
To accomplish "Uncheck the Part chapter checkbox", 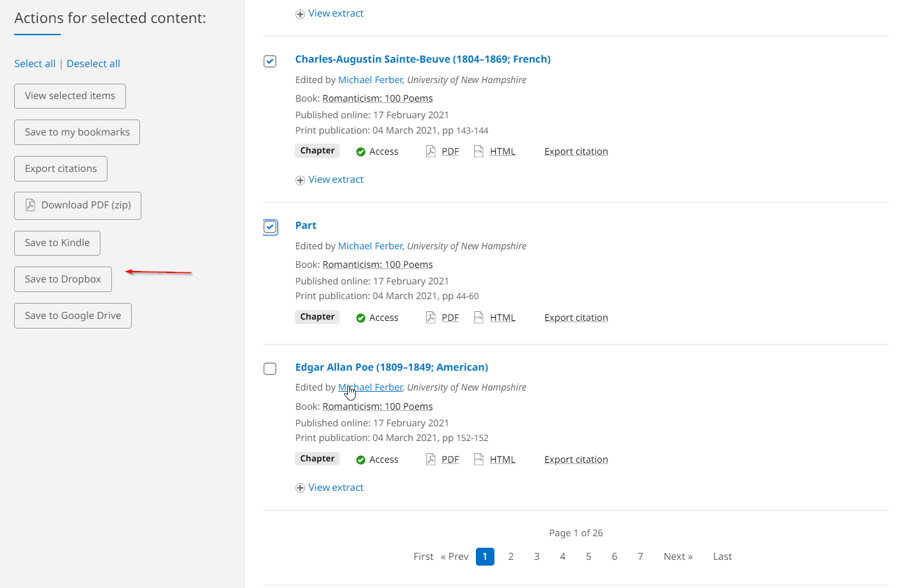I will (x=270, y=227).
